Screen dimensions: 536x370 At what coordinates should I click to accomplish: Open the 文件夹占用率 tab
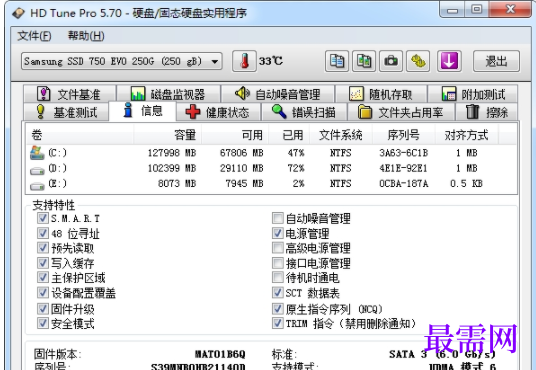point(401,112)
